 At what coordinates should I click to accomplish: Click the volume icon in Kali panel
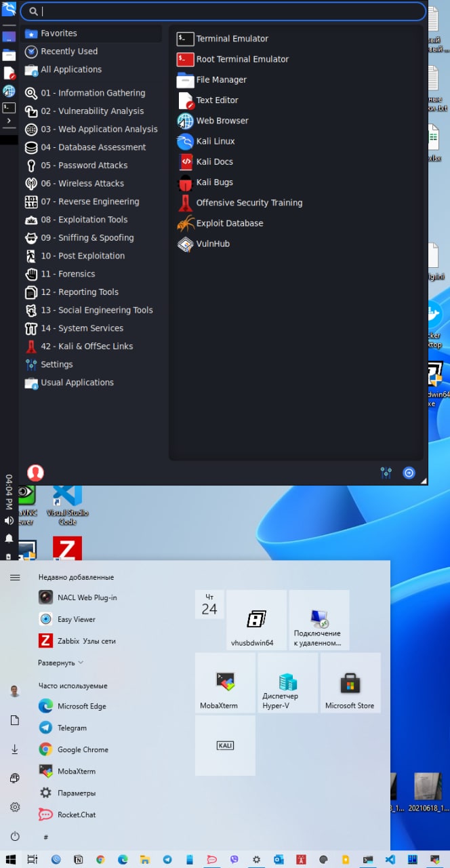click(9, 520)
